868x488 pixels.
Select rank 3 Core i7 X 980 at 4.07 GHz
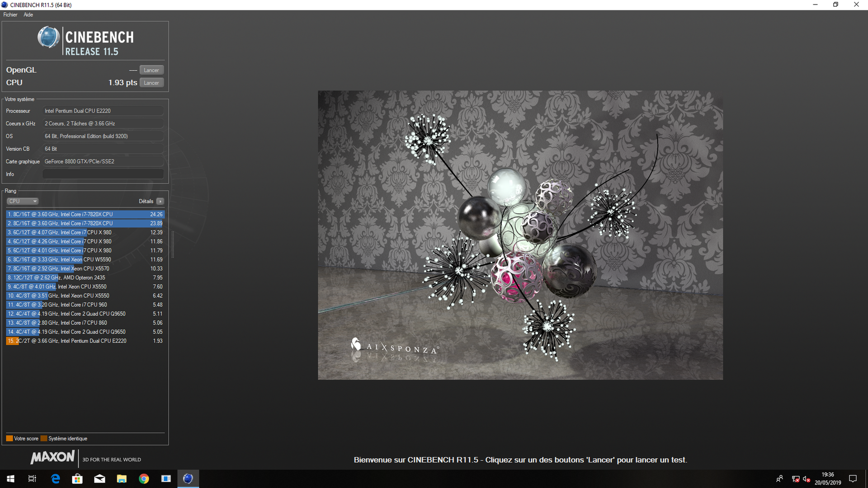click(x=85, y=232)
